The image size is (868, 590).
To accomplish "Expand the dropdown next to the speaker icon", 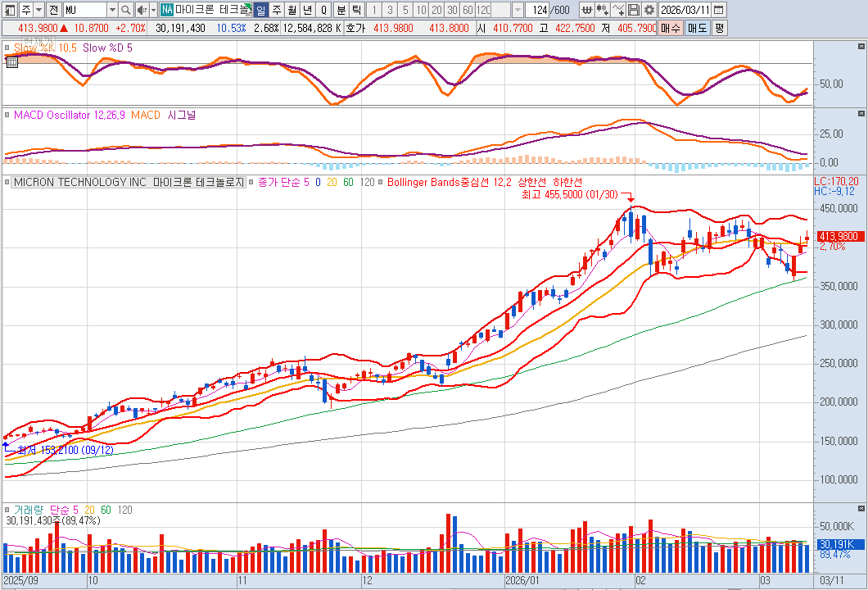I will [x=152, y=10].
